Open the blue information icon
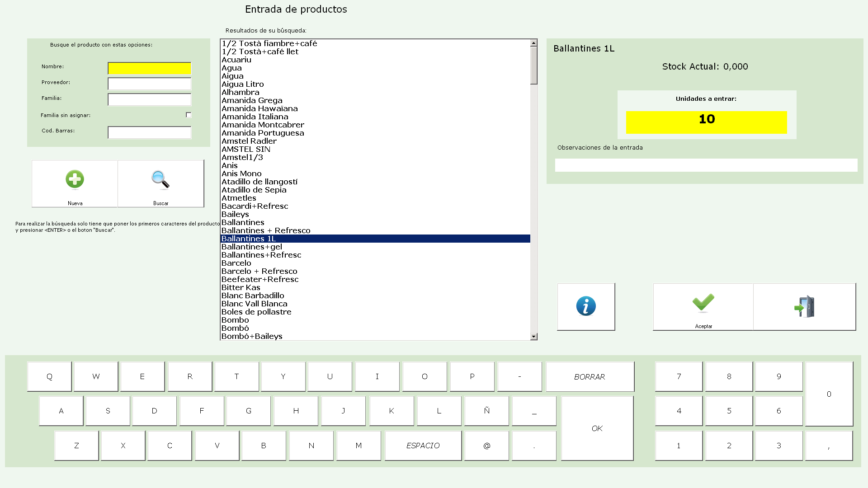Image resolution: width=868 pixels, height=488 pixels. pos(586,306)
